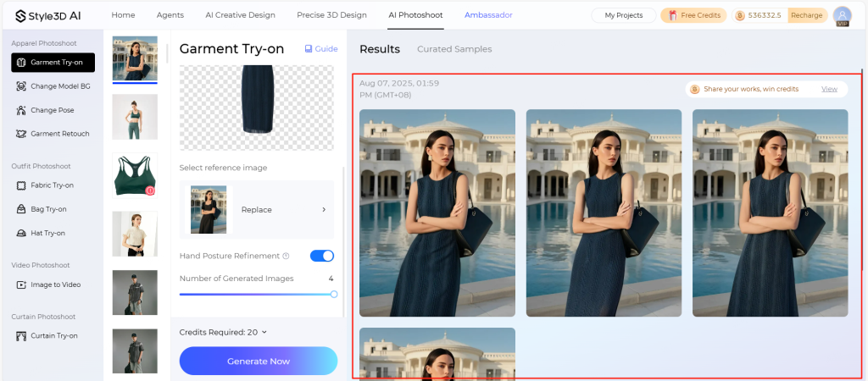Viewport: 868px width, 381px height.
Task: Open the Garment Try-on Guide link
Action: [x=321, y=48]
